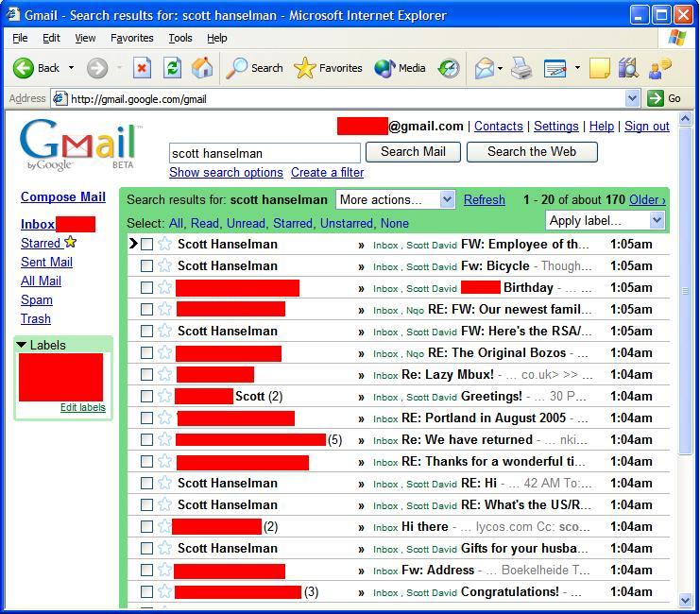Open the Media globe icon
Screen dimensions: 700x614
pos(384,68)
